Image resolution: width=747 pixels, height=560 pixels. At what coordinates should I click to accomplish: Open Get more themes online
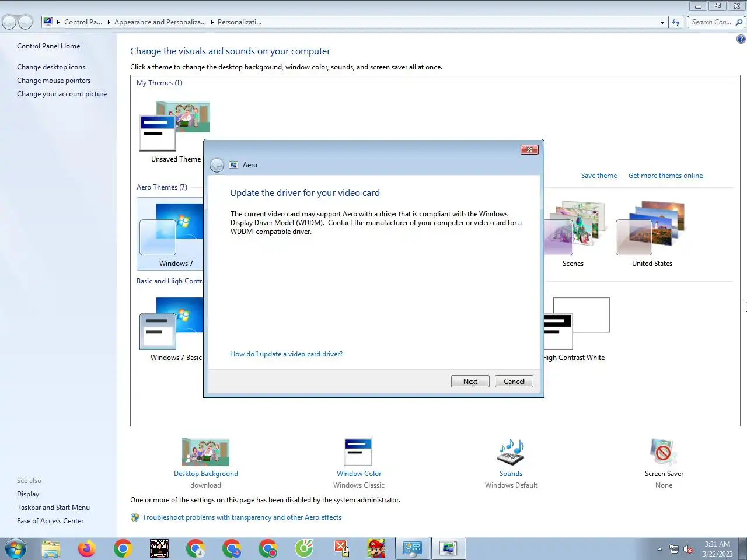pyautogui.click(x=665, y=176)
